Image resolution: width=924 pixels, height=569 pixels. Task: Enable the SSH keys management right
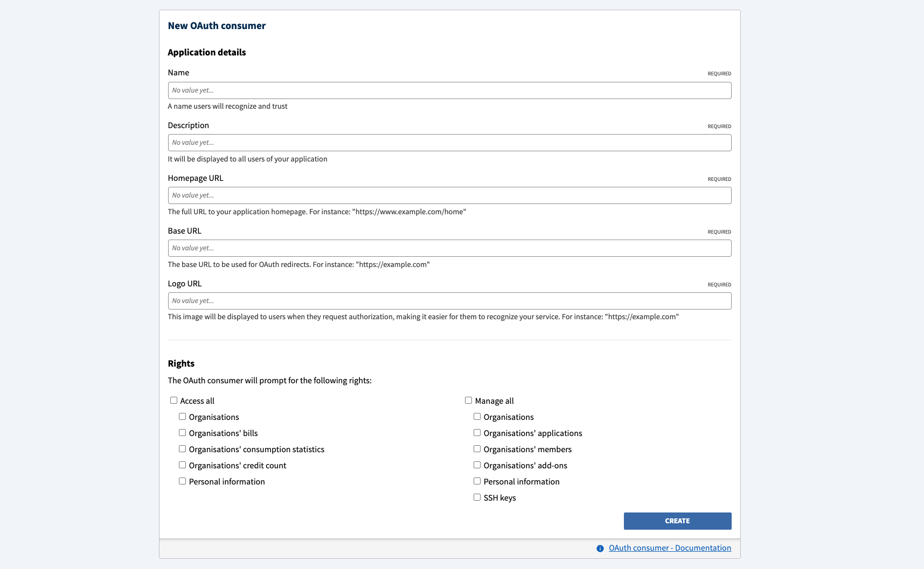pyautogui.click(x=477, y=497)
